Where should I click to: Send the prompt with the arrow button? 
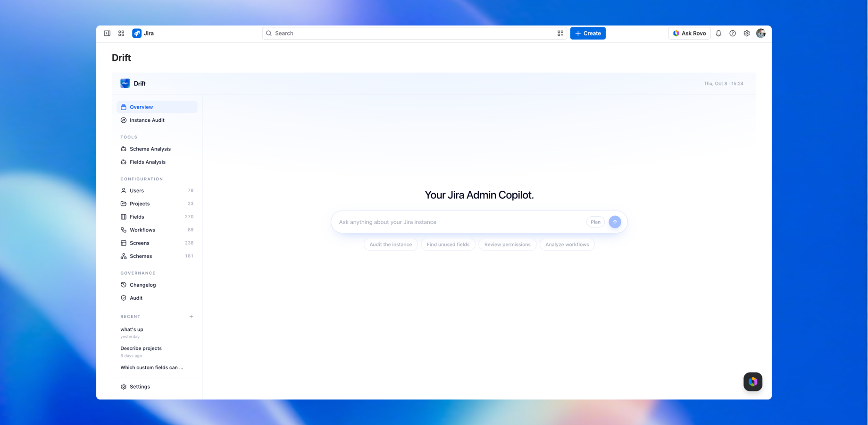pos(615,222)
